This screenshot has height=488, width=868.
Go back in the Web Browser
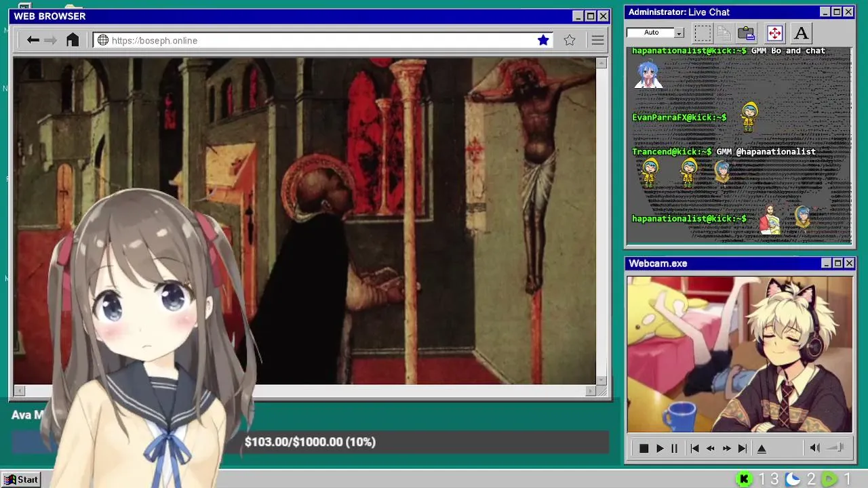pyautogui.click(x=33, y=40)
